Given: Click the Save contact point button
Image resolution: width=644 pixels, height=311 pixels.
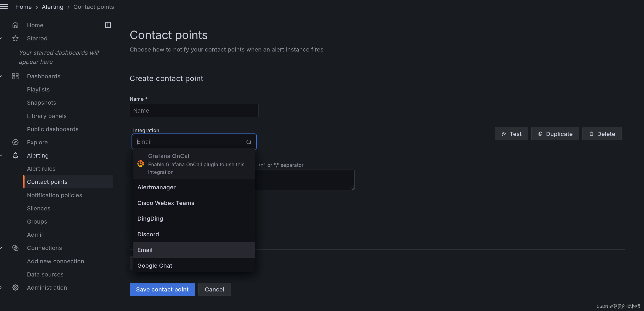Looking at the screenshot, I should (162, 289).
